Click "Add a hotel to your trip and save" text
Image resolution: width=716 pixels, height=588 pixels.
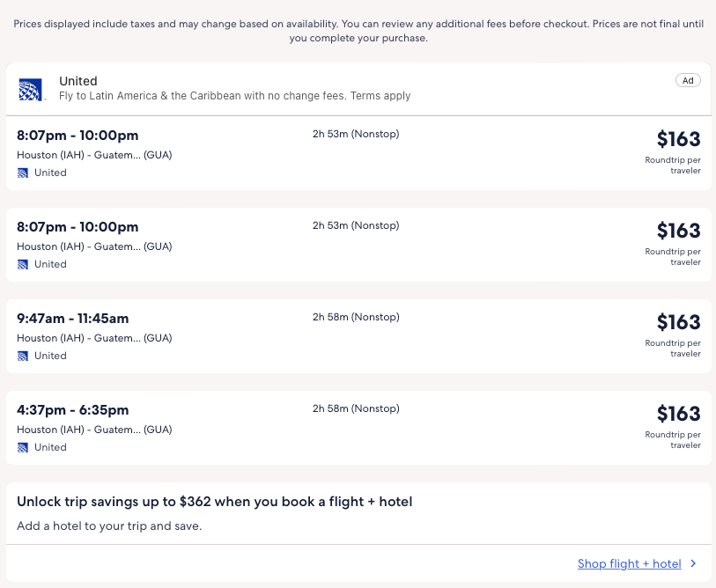click(x=109, y=526)
